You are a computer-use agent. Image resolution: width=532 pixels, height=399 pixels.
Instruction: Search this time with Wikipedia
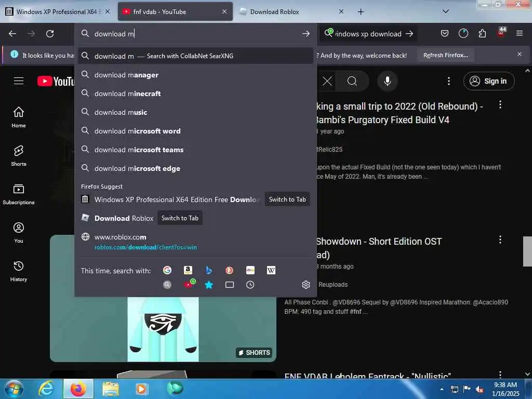pos(271,270)
